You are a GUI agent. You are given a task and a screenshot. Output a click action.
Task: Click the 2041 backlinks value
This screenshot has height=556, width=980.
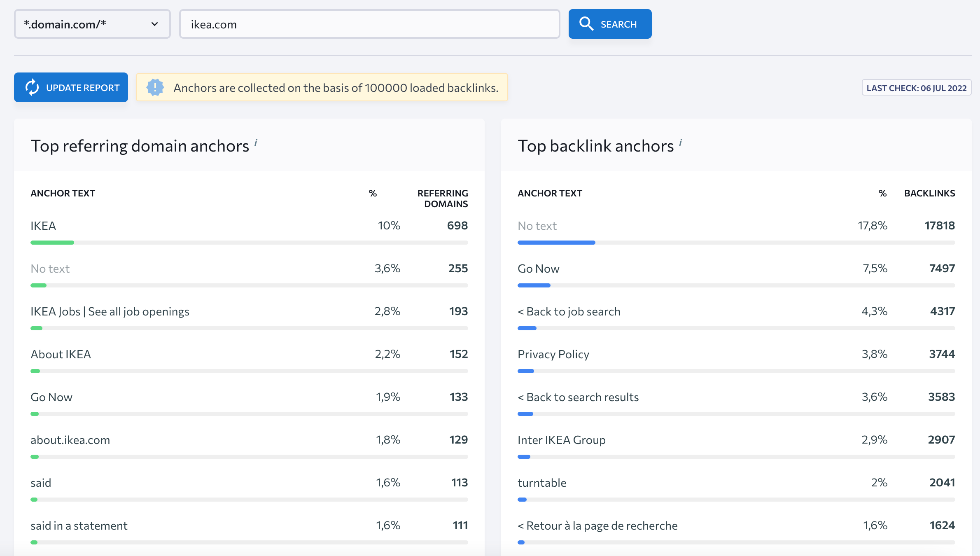click(942, 482)
